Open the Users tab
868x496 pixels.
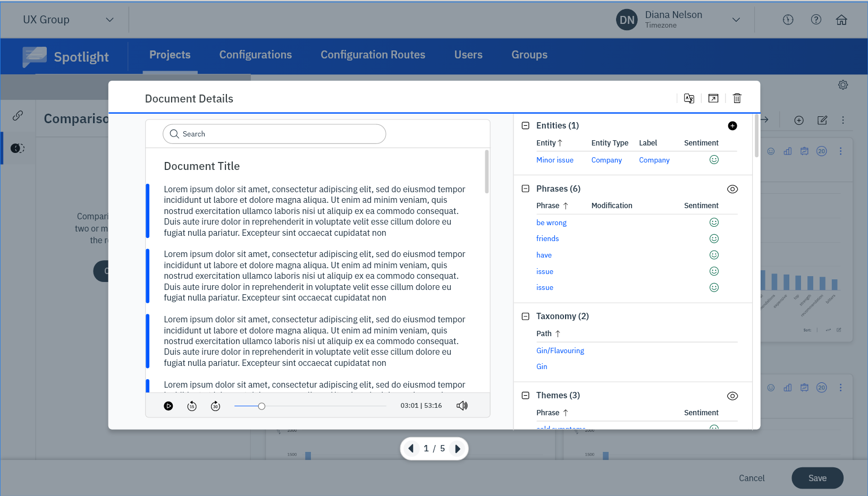pos(468,55)
